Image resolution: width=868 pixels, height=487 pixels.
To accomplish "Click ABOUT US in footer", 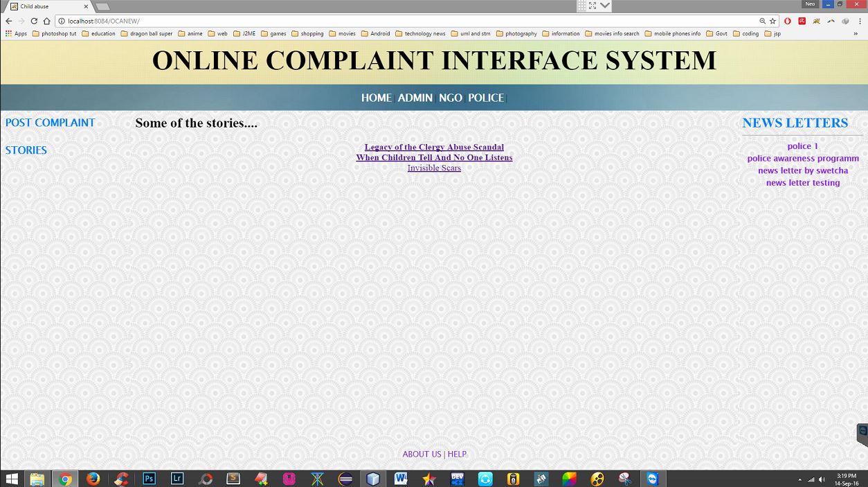I will 422,454.
